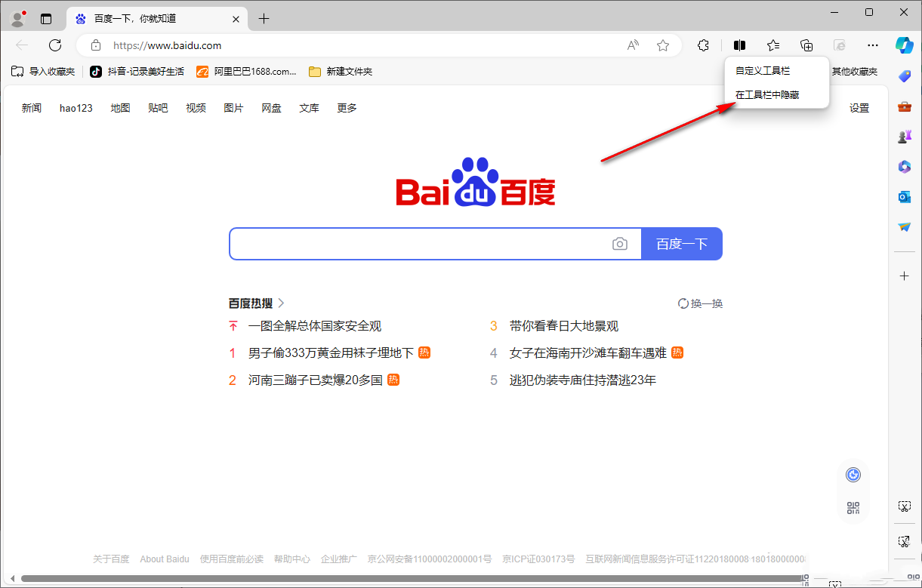The width and height of the screenshot is (922, 588).
Task: Open hot search 带你看春日大地景观
Action: 564,326
